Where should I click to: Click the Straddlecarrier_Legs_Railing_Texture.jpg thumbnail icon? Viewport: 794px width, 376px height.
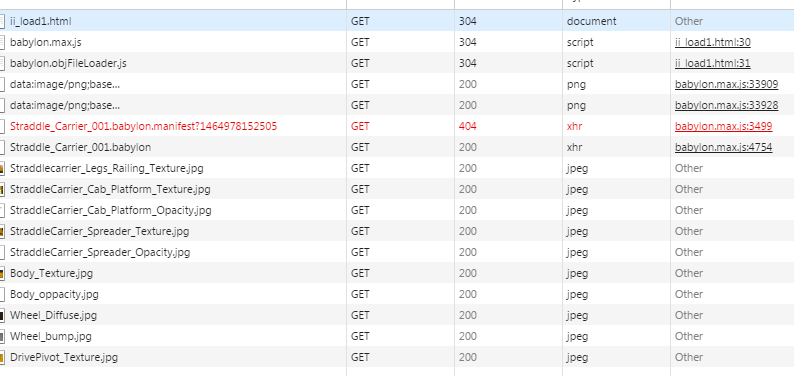pos(2,168)
